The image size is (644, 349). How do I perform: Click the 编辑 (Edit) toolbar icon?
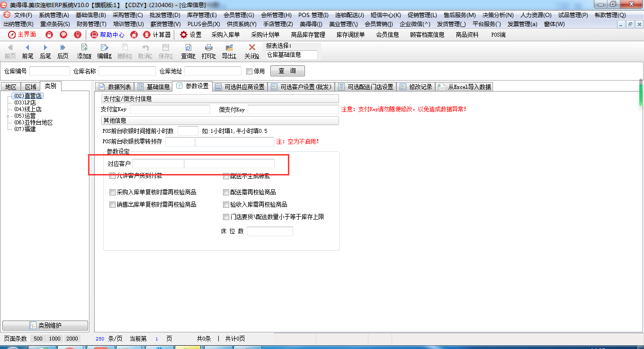pyautogui.click(x=104, y=48)
